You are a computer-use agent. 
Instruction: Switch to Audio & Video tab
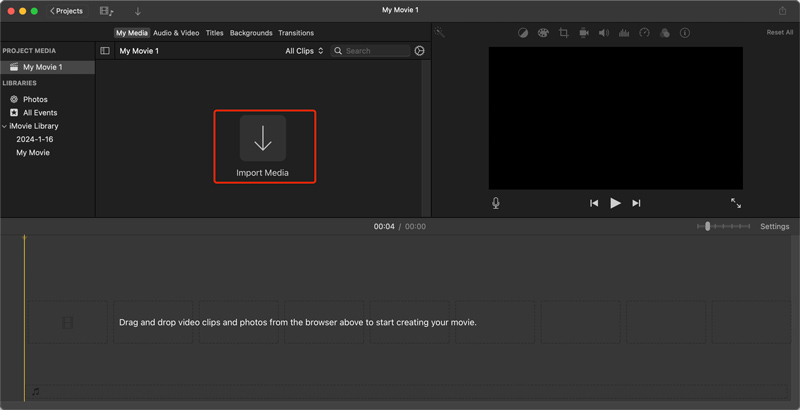pyautogui.click(x=176, y=33)
